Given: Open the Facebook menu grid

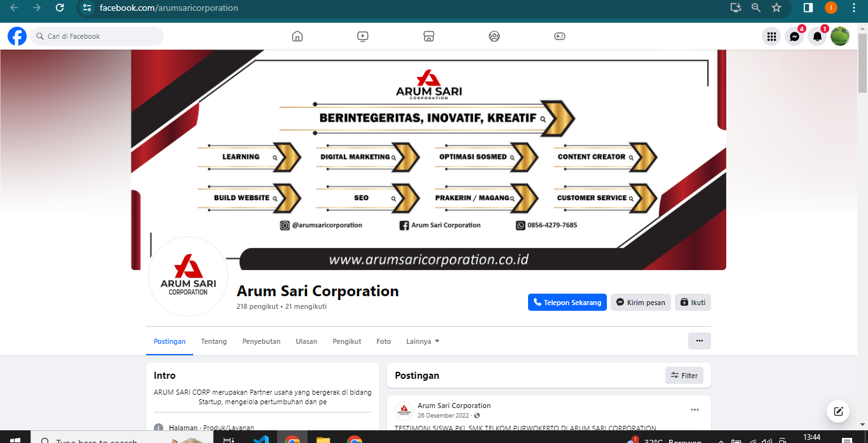Looking at the screenshot, I should point(771,36).
